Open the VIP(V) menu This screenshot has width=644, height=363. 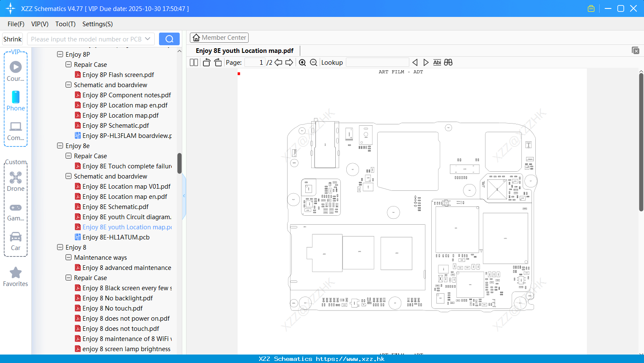tap(40, 24)
